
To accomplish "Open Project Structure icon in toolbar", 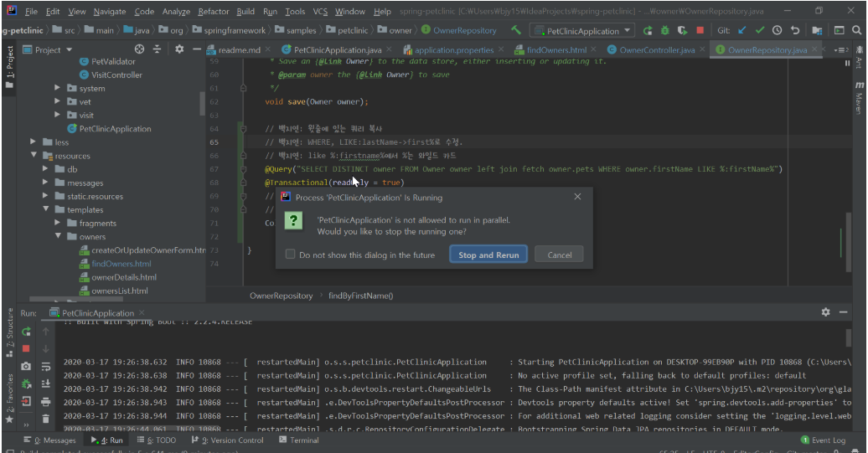I will 817,30.
